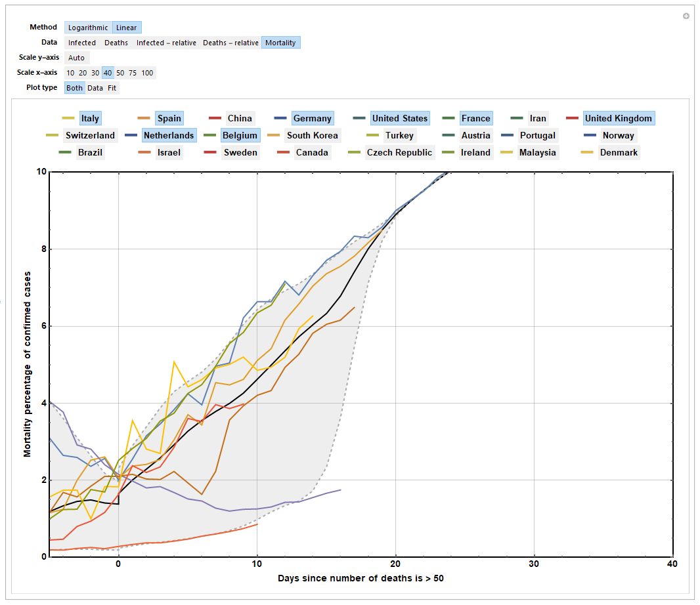Set x-axis scale to 30
The width and height of the screenshot is (700, 605).
(95, 73)
